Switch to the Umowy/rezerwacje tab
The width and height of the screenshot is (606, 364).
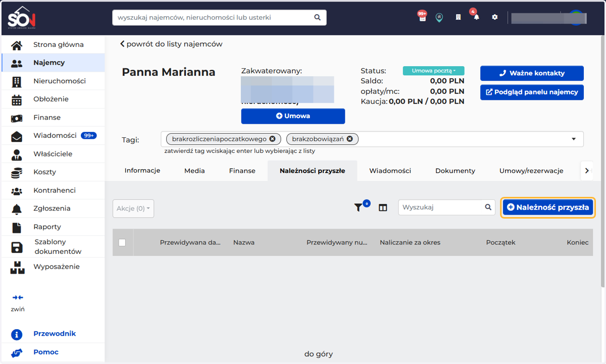531,171
